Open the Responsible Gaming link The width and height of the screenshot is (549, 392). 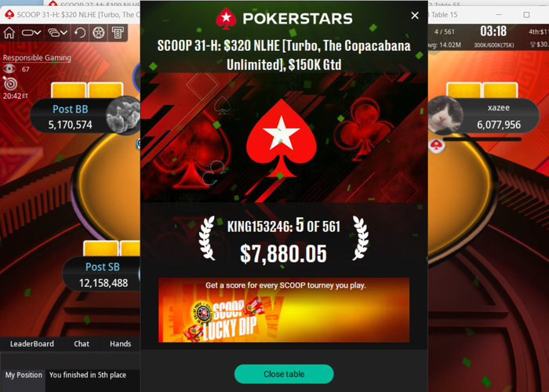pos(37,58)
